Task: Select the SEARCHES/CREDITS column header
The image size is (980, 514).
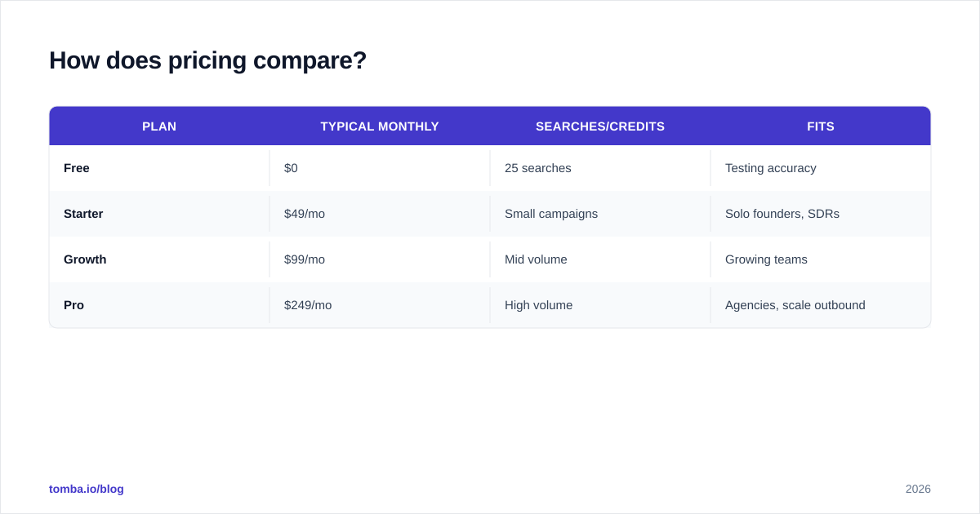Action: coord(600,126)
